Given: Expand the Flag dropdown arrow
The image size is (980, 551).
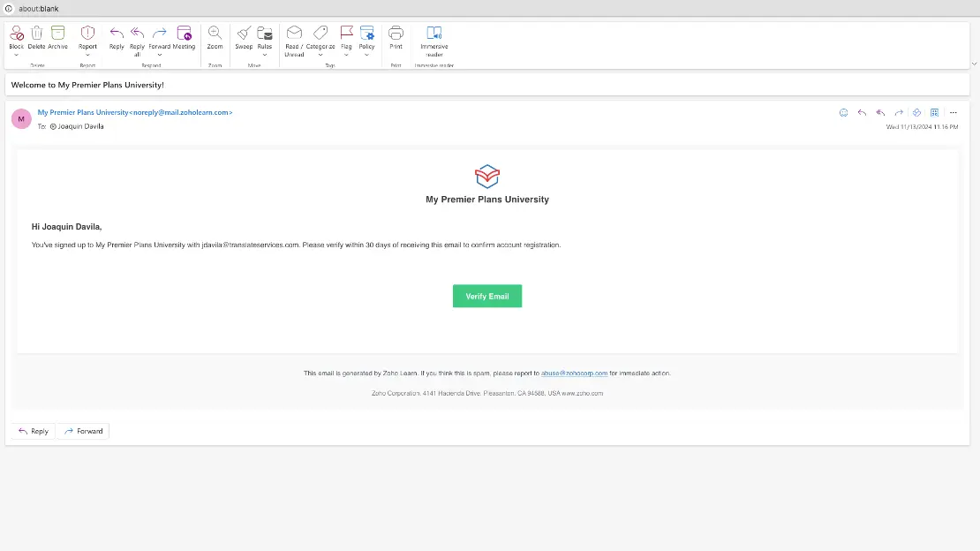Looking at the screenshot, I should 346,55.
